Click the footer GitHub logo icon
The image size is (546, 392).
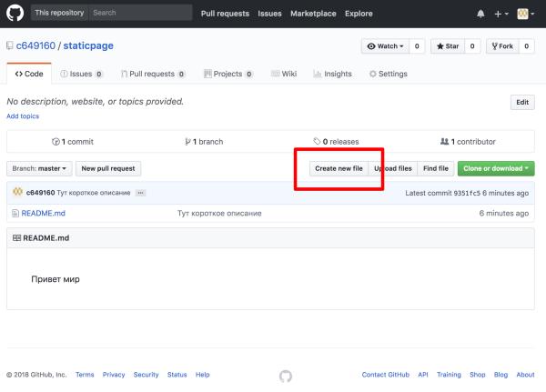pos(286,376)
